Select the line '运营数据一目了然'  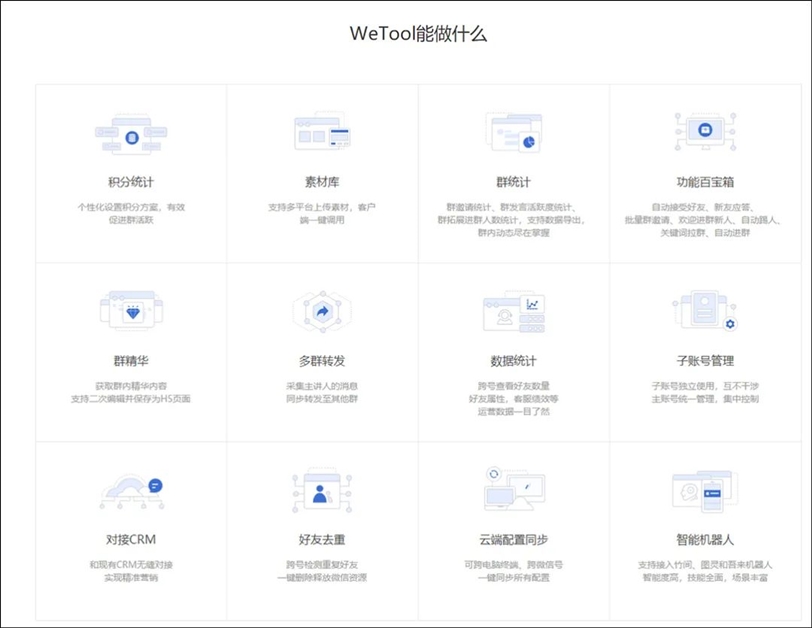point(514,411)
